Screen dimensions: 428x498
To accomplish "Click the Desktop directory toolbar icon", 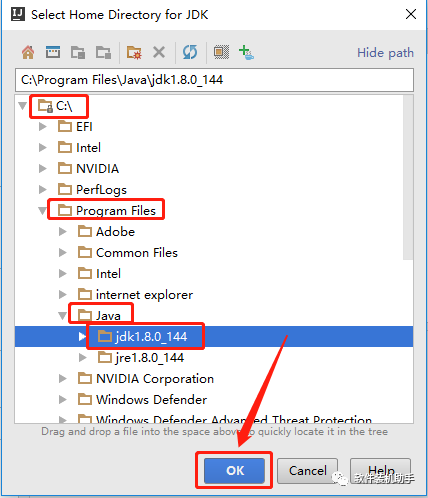I will (x=53, y=52).
